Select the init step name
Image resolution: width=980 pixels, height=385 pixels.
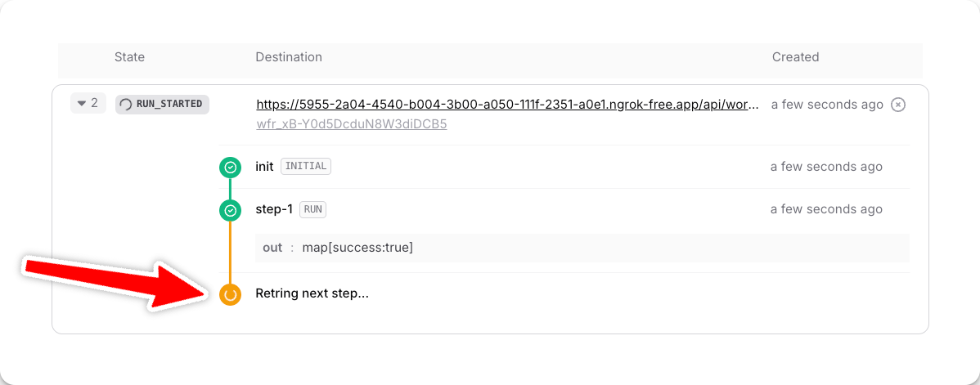[x=264, y=167]
